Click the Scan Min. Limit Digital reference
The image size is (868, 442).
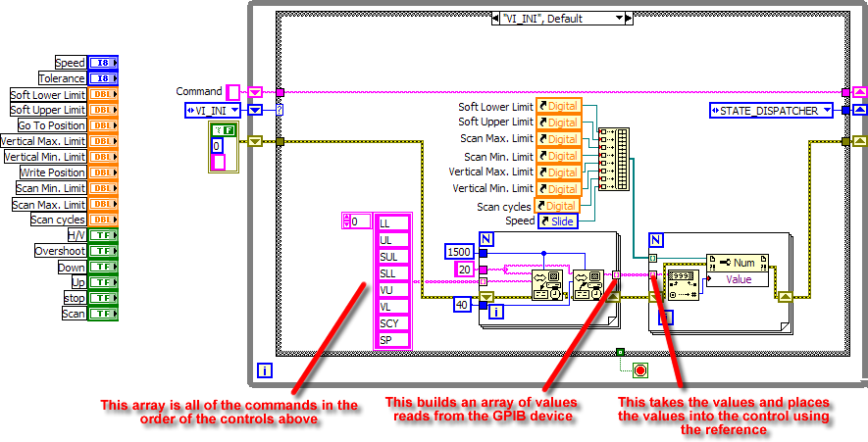(x=558, y=156)
